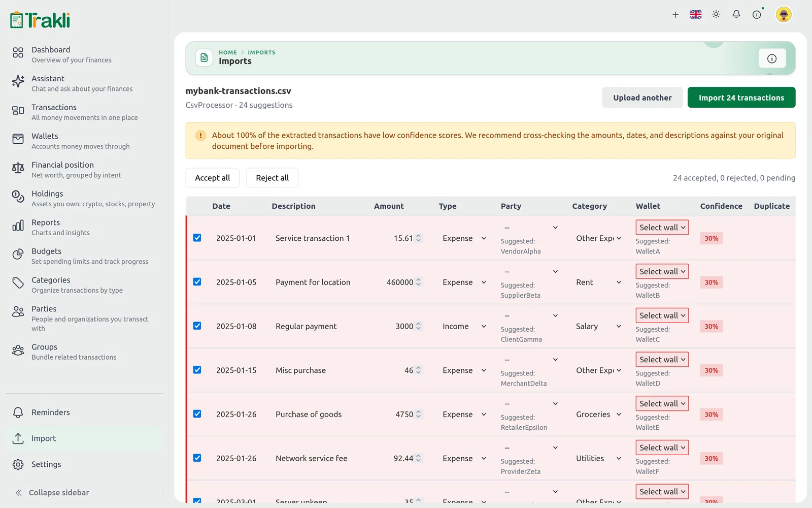812x508 pixels.
Task: Open the Assistant sparkle icon
Action: pos(18,81)
